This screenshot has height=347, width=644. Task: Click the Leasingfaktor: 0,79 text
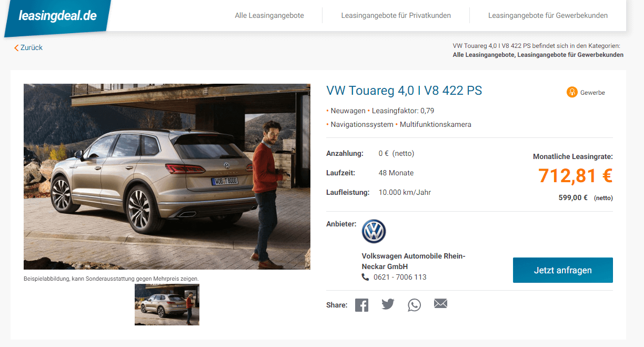tap(403, 111)
